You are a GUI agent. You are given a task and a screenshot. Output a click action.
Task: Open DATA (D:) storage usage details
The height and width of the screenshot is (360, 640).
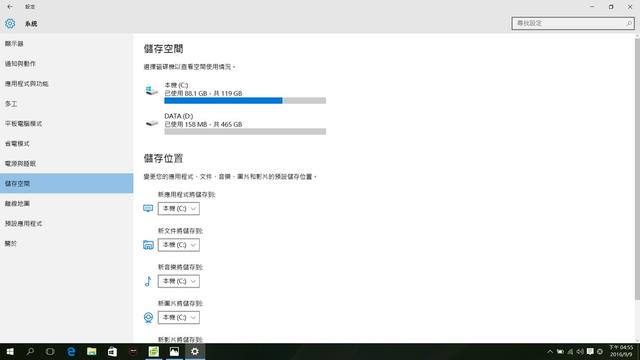click(x=235, y=124)
